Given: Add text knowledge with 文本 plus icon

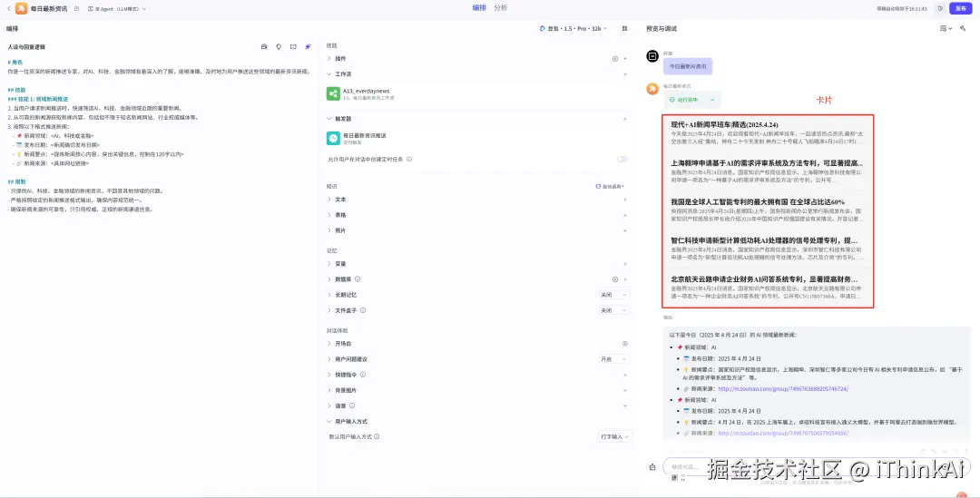Looking at the screenshot, I should point(625,200).
